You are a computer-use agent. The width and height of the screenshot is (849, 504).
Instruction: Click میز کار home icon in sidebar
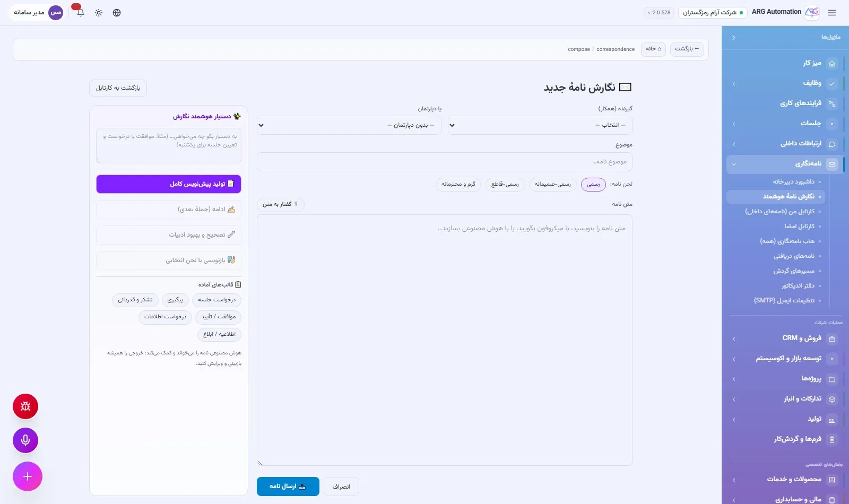point(832,63)
